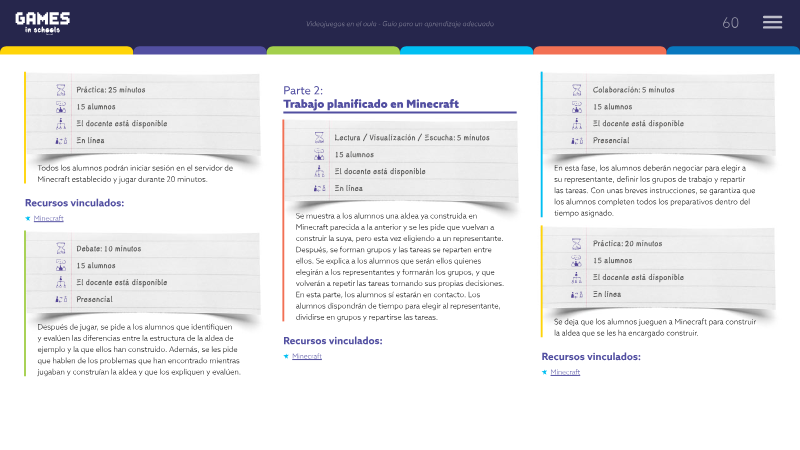
Task: Open the hamburger menu
Action: (772, 22)
